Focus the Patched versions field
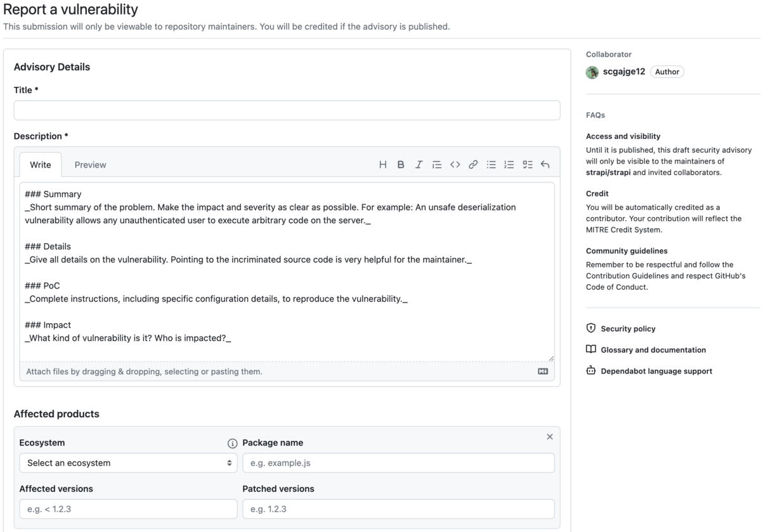Viewport: 761px width, 532px height. (398, 509)
